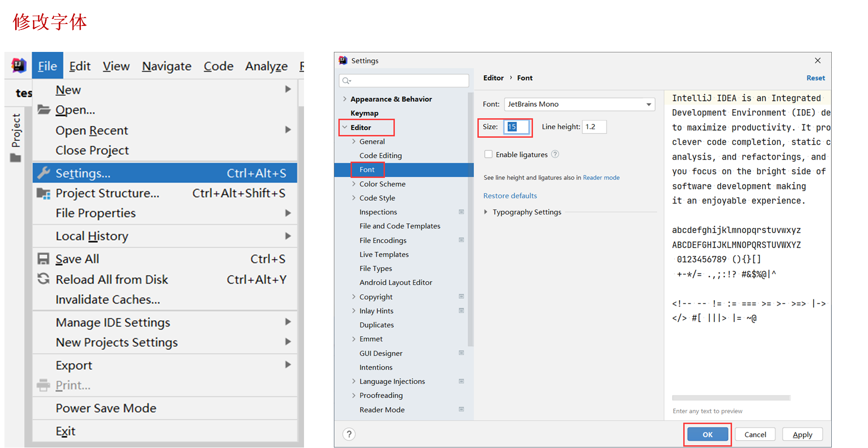The width and height of the screenshot is (868, 448).
Task: Select Keymap in the settings tree
Action: point(364,113)
